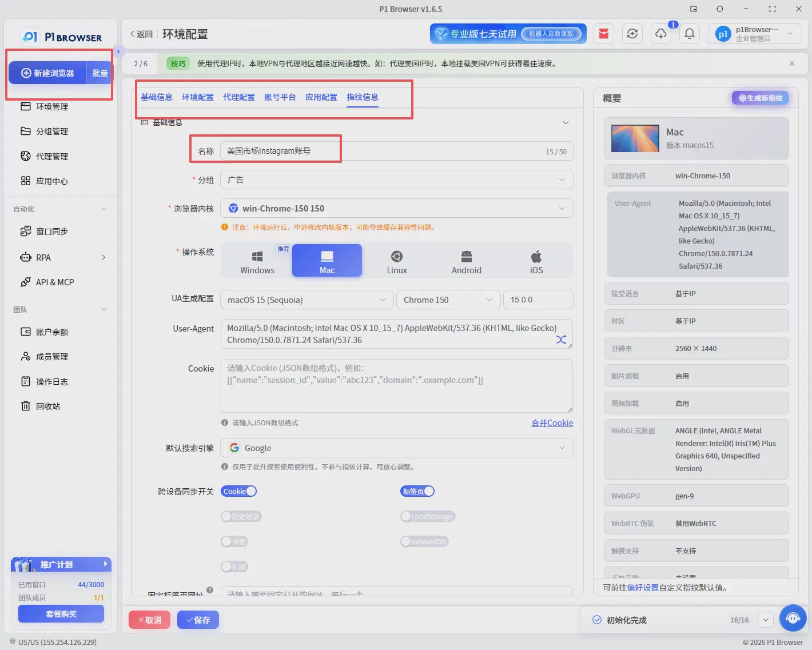Click the P1 Browser logo

[x=62, y=37]
